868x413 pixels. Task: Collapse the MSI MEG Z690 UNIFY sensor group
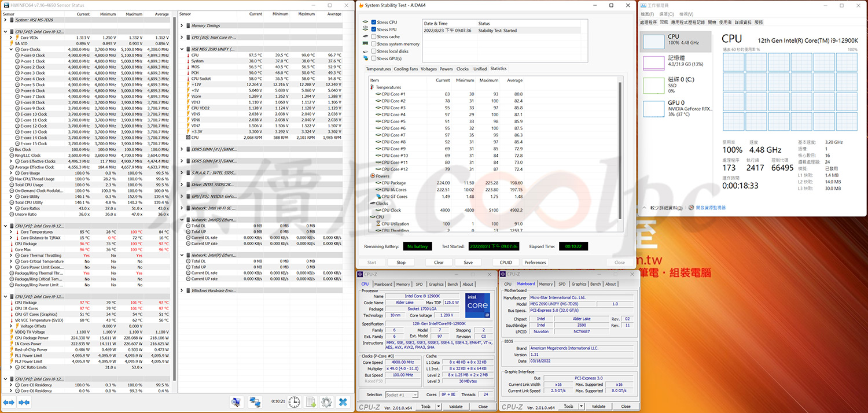coord(182,49)
